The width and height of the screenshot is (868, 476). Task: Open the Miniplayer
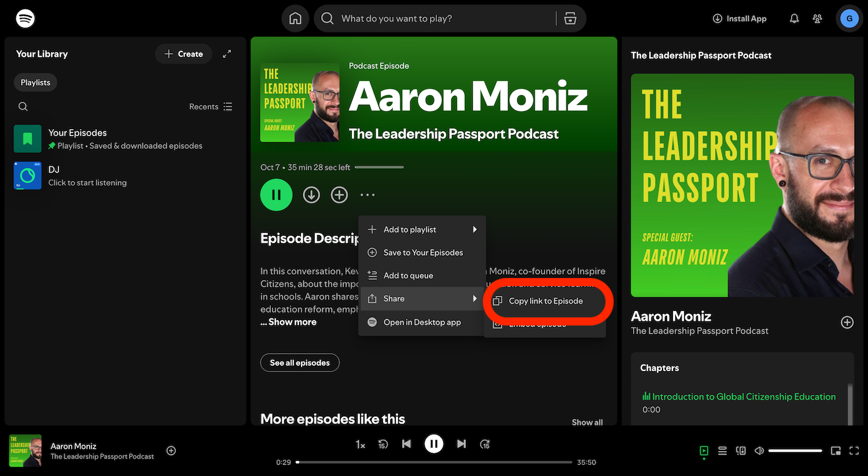point(836,451)
